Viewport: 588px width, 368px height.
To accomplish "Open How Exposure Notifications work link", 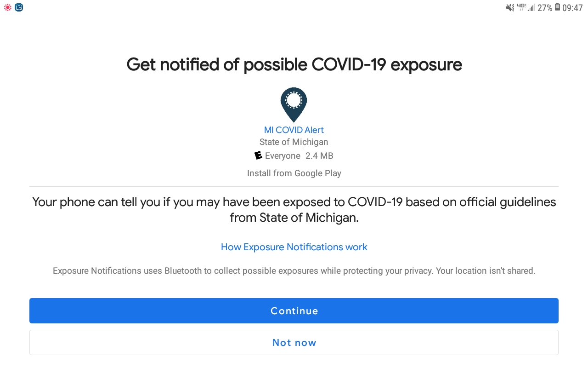I will coord(294,247).
